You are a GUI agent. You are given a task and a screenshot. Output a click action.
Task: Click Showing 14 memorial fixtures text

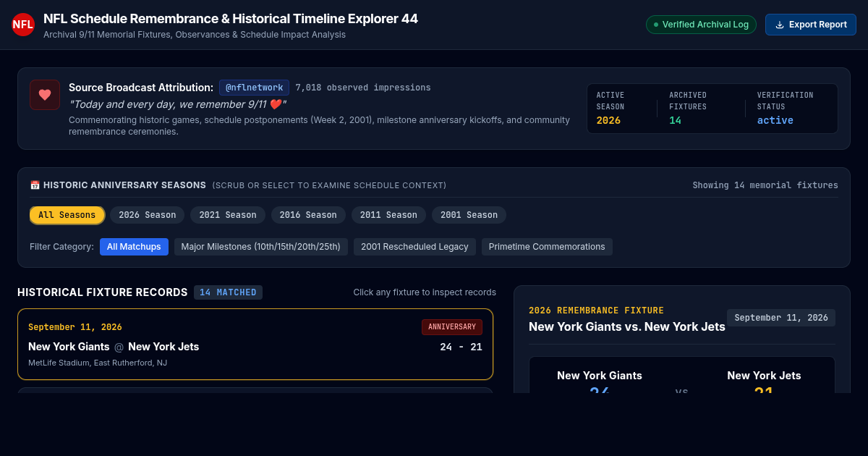765,185
